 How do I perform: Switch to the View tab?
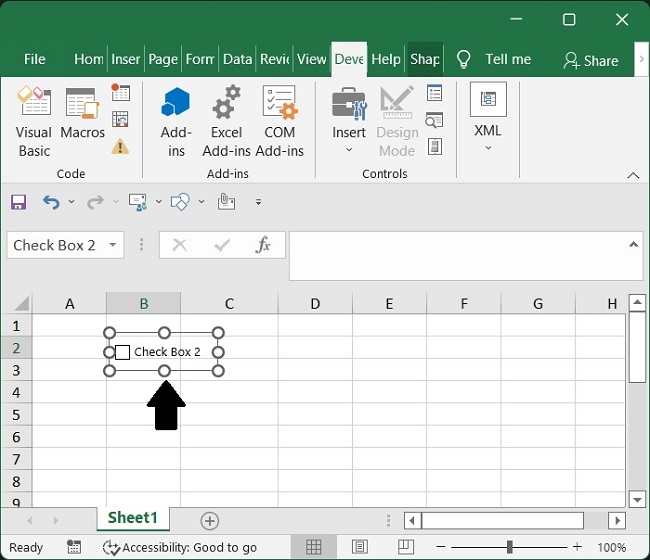[312, 59]
